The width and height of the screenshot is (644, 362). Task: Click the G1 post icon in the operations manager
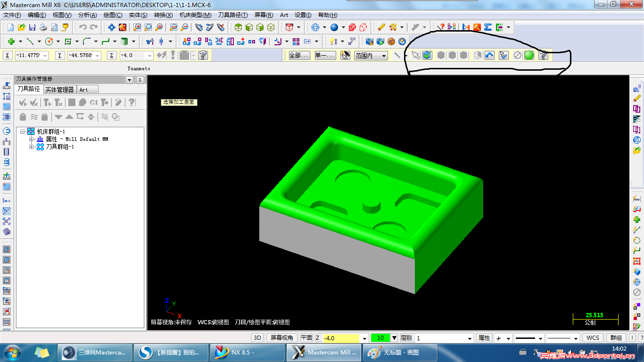[x=94, y=102]
